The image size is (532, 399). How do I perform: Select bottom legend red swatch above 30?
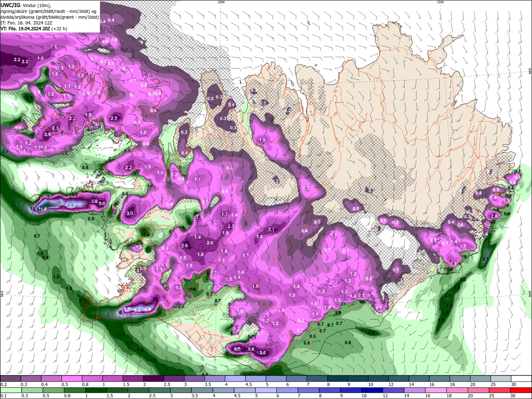(521, 390)
